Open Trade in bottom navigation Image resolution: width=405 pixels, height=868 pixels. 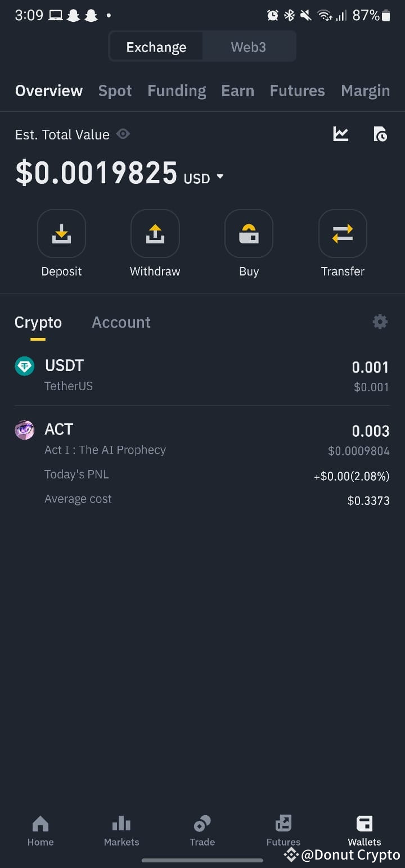coord(202,831)
